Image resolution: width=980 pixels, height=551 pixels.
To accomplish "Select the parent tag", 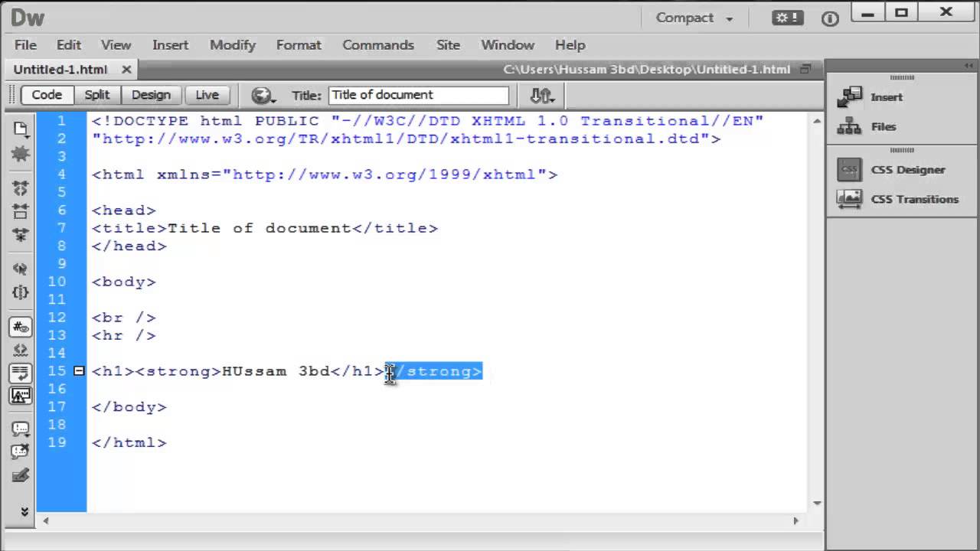I will pyautogui.click(x=21, y=269).
